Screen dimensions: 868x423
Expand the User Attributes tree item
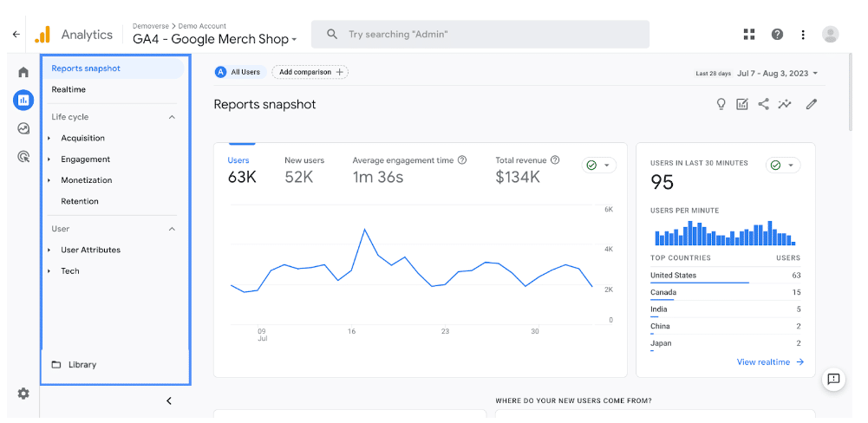click(x=49, y=250)
